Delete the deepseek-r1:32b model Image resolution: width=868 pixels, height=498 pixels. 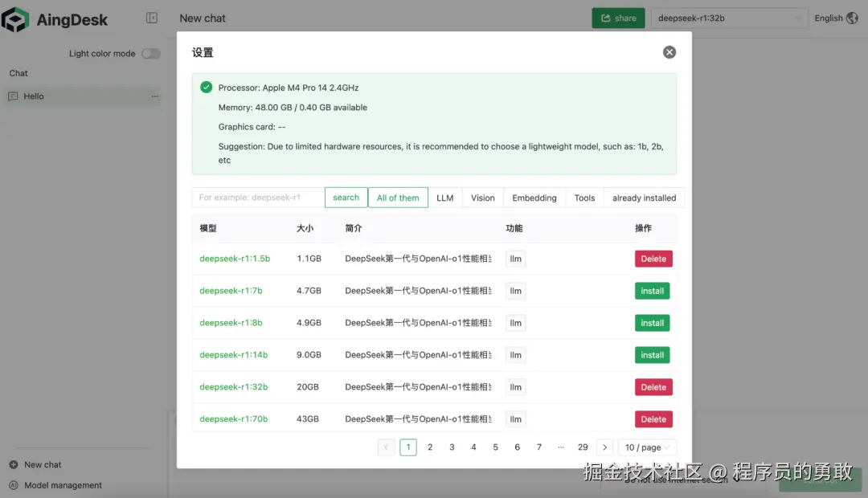click(x=653, y=387)
